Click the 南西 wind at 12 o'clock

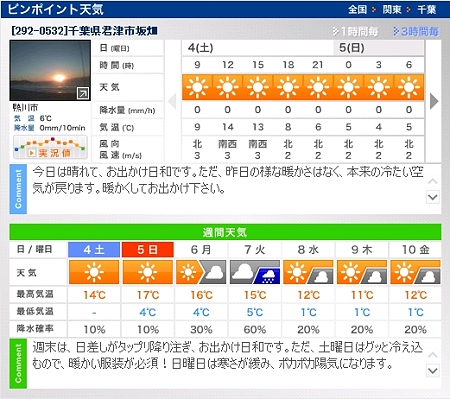tap(227, 144)
